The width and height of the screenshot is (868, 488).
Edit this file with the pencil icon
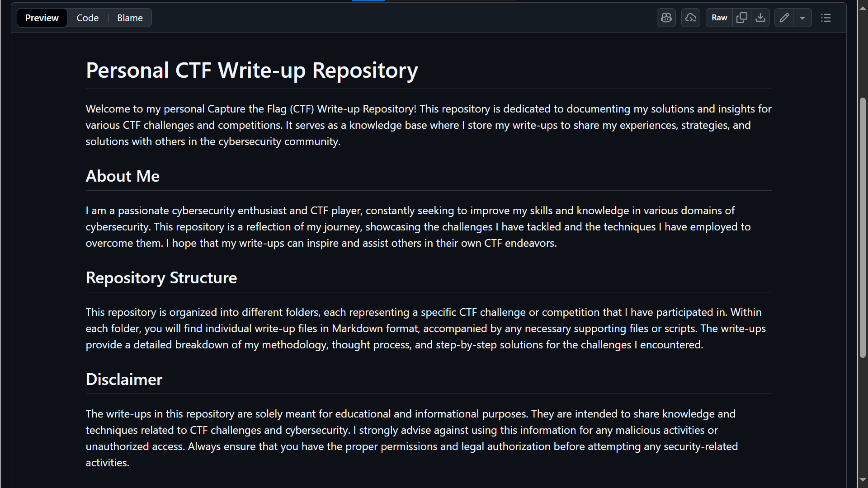click(x=784, y=18)
